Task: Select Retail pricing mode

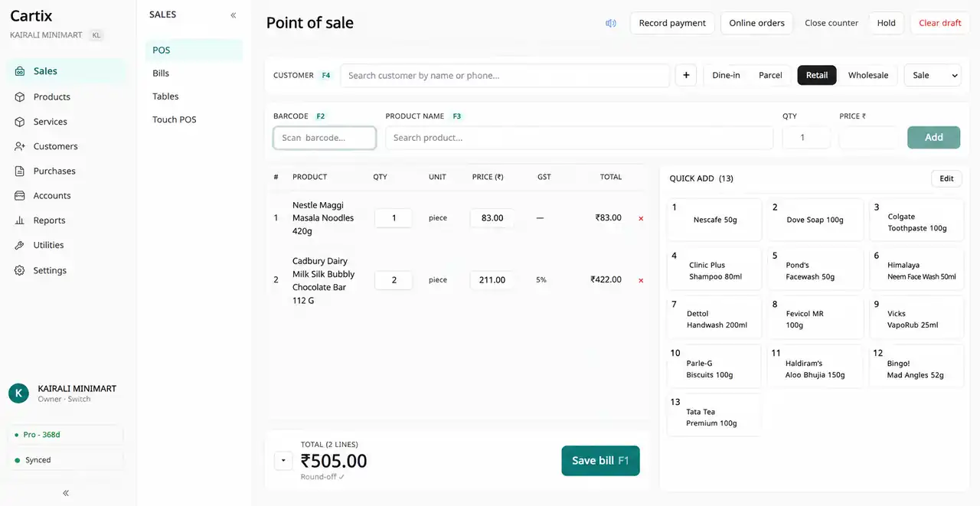Action: pyautogui.click(x=817, y=75)
